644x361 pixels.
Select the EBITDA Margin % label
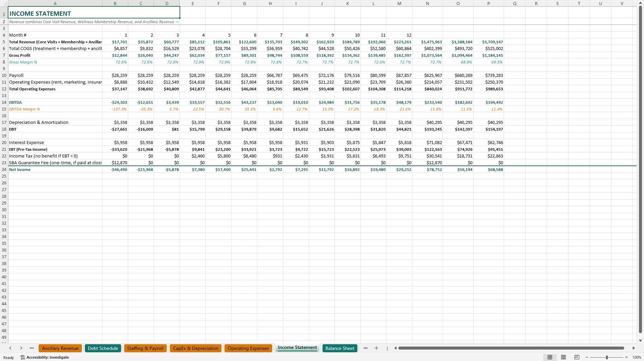click(x=55, y=109)
